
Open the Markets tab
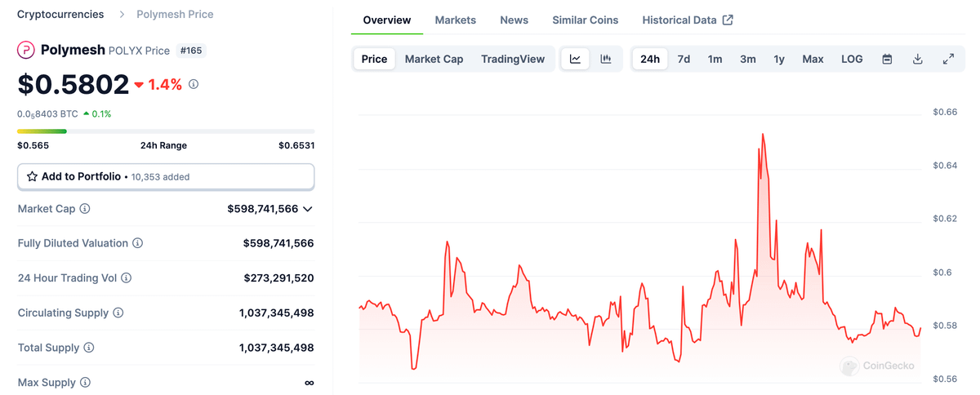(x=456, y=20)
